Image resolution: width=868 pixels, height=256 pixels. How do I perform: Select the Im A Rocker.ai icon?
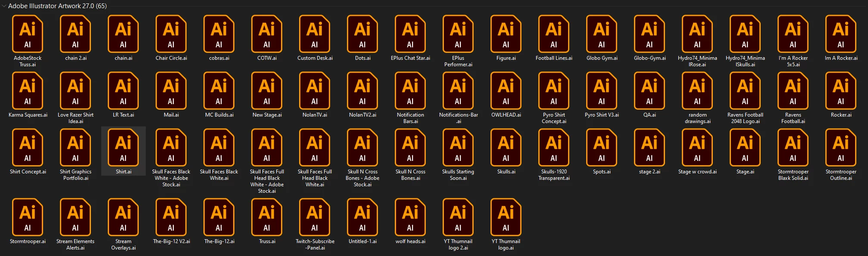click(x=841, y=34)
